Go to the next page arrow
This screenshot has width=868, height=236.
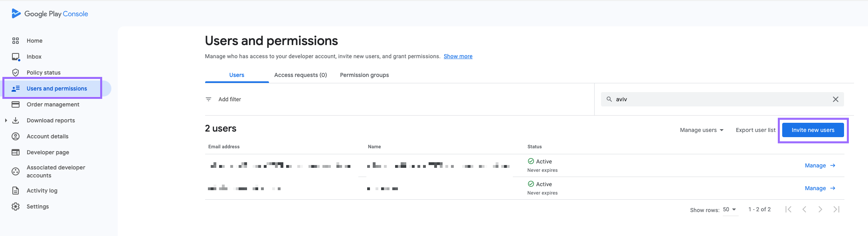820,210
